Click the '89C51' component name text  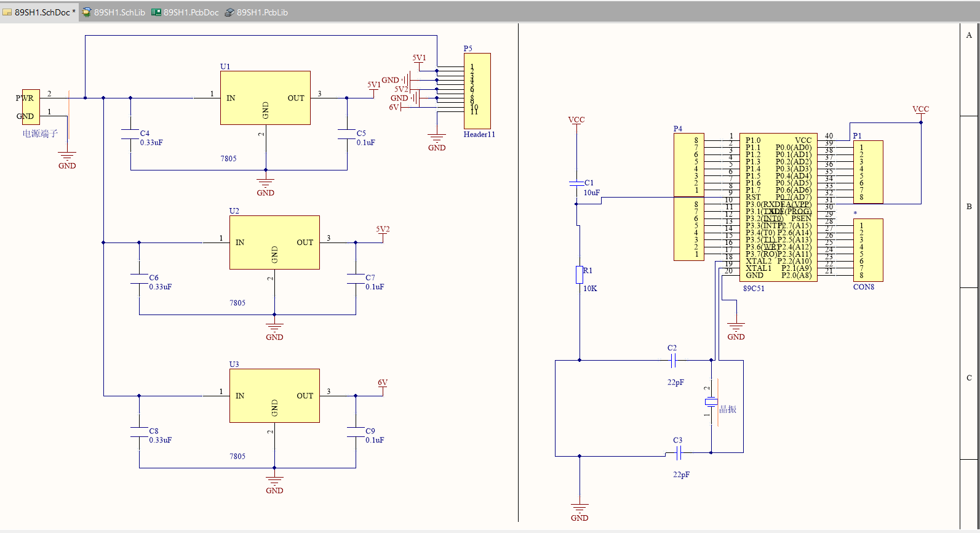click(x=754, y=288)
